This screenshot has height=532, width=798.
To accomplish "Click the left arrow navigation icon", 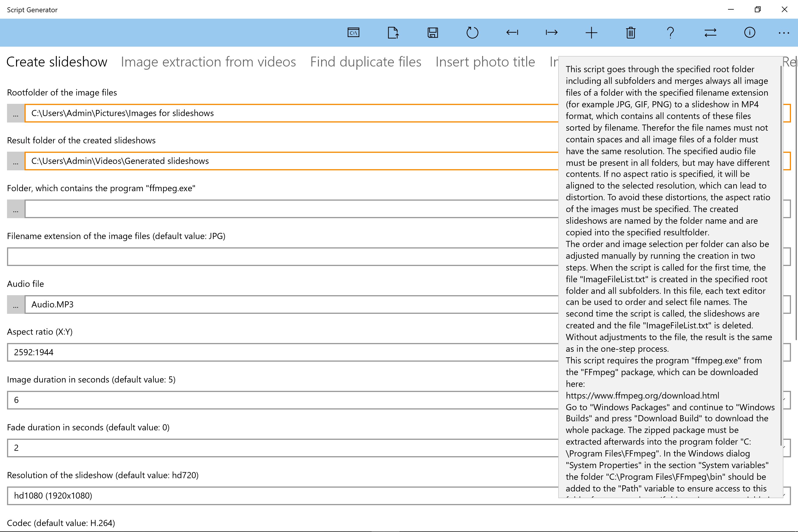I will [512, 33].
